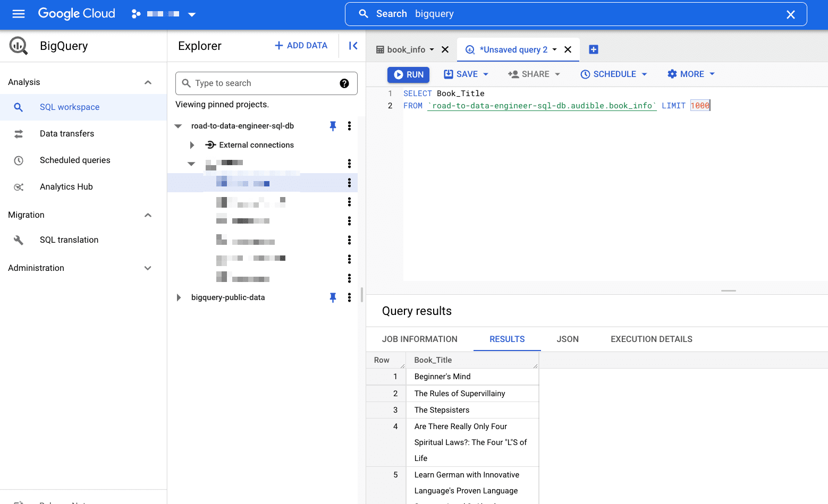Open the SAVE dropdown menu
The width and height of the screenshot is (828, 504).
click(466, 74)
